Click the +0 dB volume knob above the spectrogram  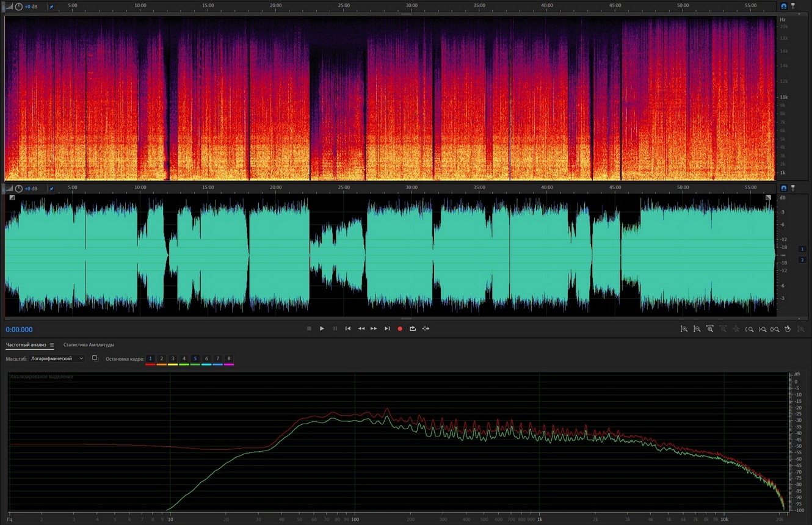pos(19,6)
